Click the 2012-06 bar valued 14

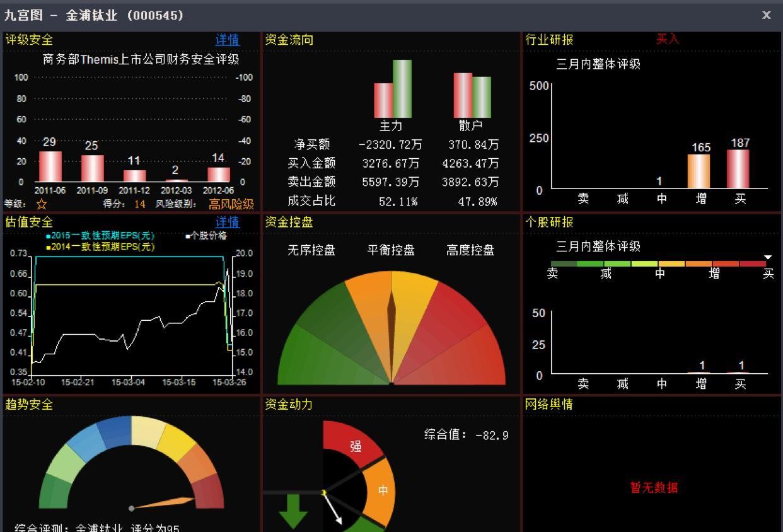(x=219, y=175)
